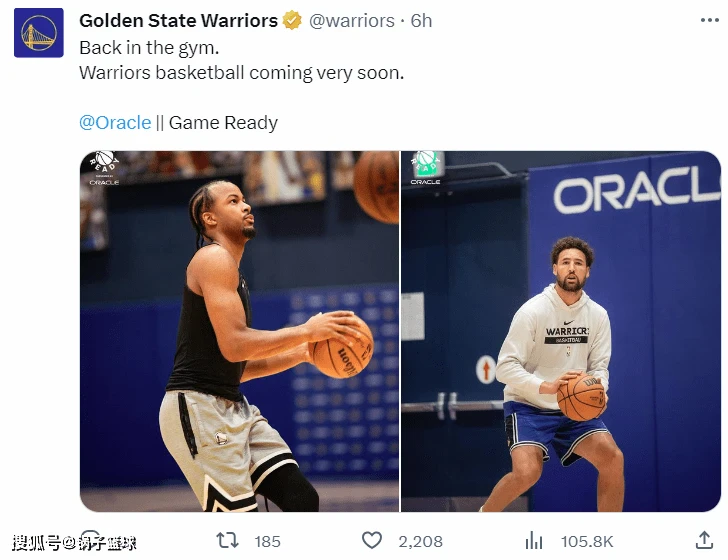The height and width of the screenshot is (560, 728).
Task: Like the tweet with heart icon
Action: point(372,540)
